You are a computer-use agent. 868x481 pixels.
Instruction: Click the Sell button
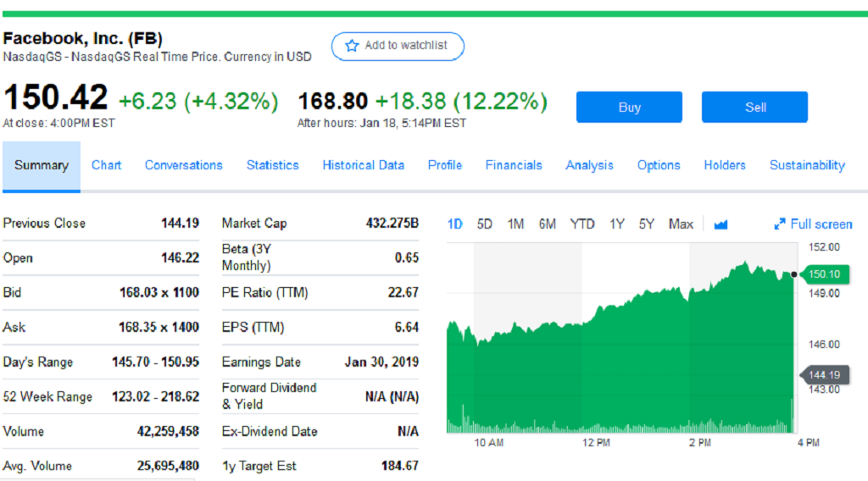click(x=754, y=108)
